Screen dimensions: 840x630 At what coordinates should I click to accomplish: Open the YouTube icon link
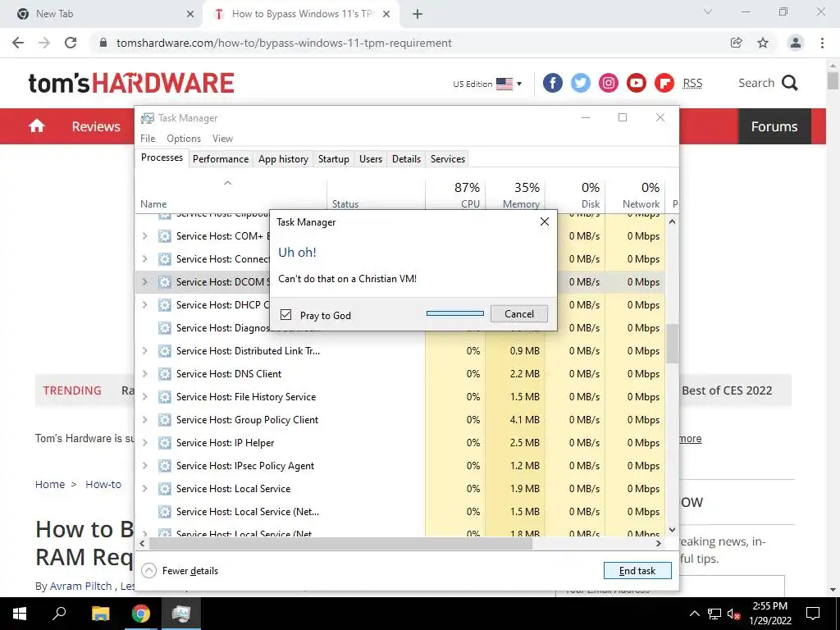[x=636, y=83]
